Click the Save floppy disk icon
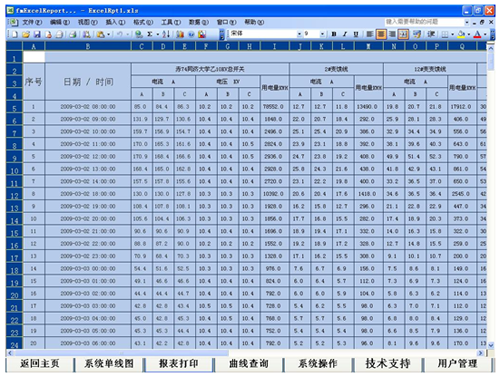This screenshot has height=377, width=500. [x=37, y=34]
